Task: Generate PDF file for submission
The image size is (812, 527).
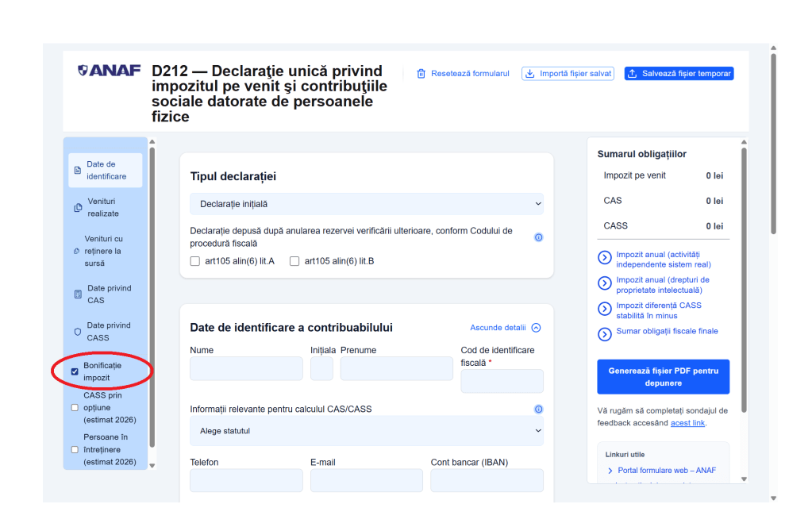Action: tap(663, 376)
